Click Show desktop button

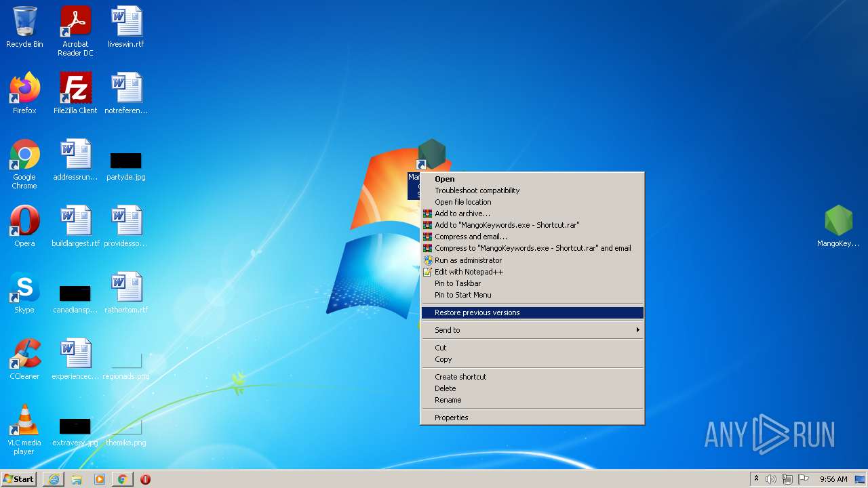[861, 479]
